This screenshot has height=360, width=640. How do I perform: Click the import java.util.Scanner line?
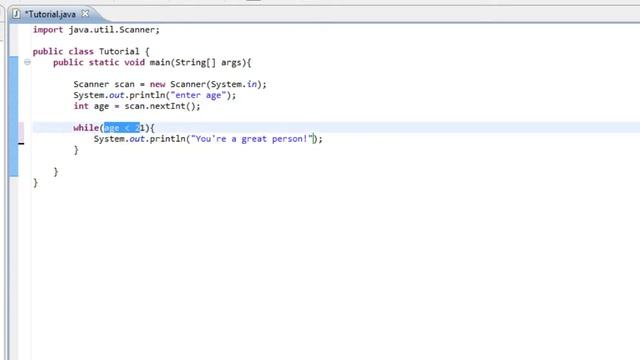point(96,30)
